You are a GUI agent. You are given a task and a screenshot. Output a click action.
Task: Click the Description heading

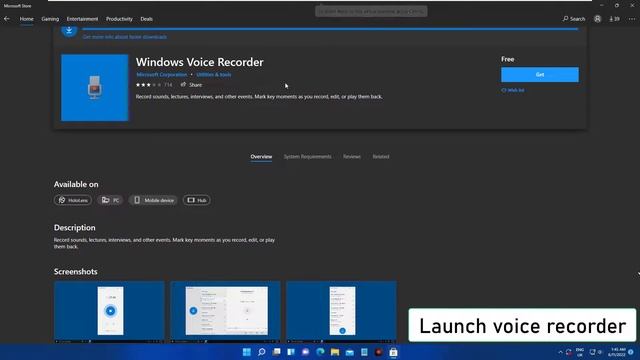[x=75, y=228]
